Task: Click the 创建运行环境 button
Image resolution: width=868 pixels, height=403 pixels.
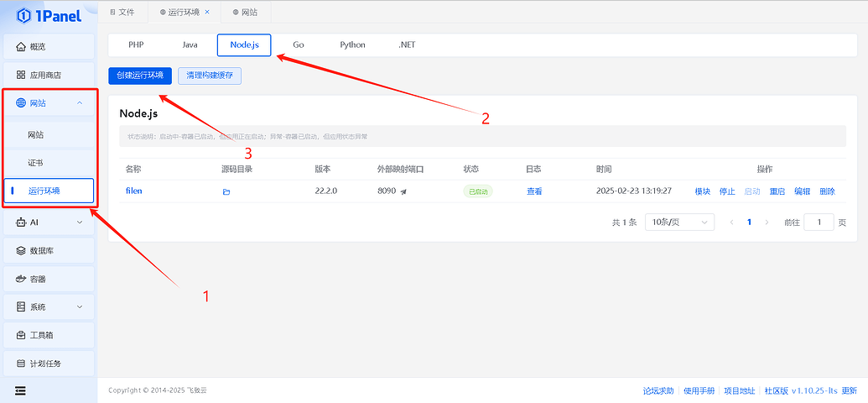Action: pos(140,76)
